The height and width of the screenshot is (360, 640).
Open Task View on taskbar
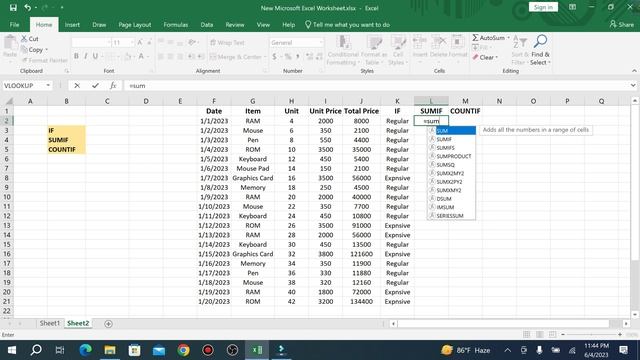(x=60, y=350)
